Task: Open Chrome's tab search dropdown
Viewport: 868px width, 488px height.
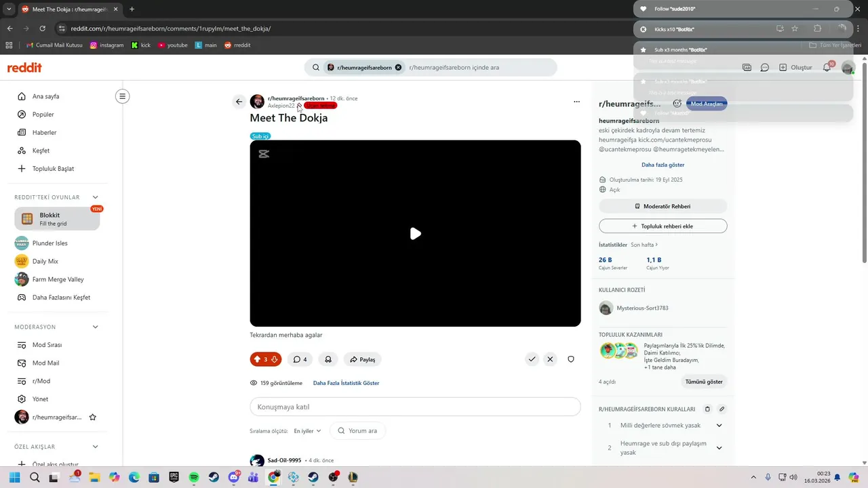Action: (x=9, y=9)
